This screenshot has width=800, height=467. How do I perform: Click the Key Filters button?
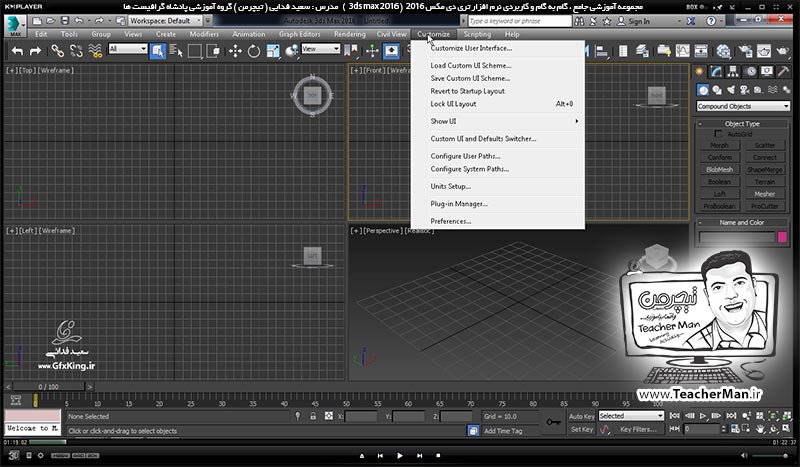(x=638, y=430)
